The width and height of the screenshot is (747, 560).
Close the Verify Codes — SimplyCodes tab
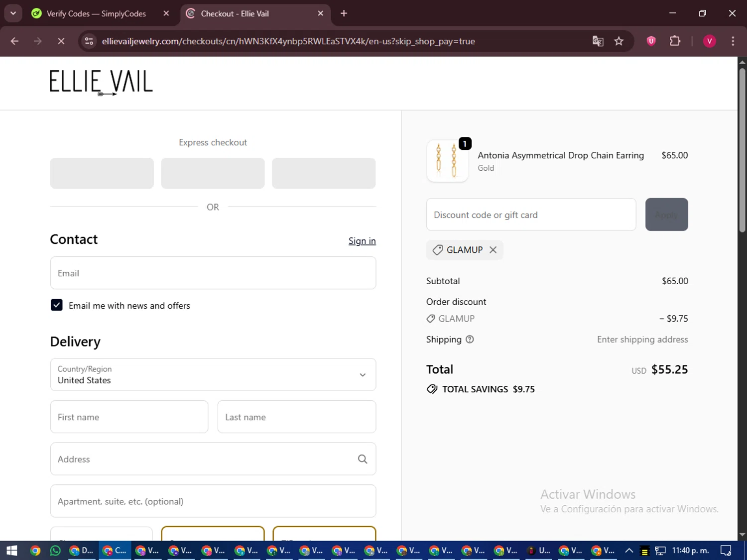[x=166, y=13]
